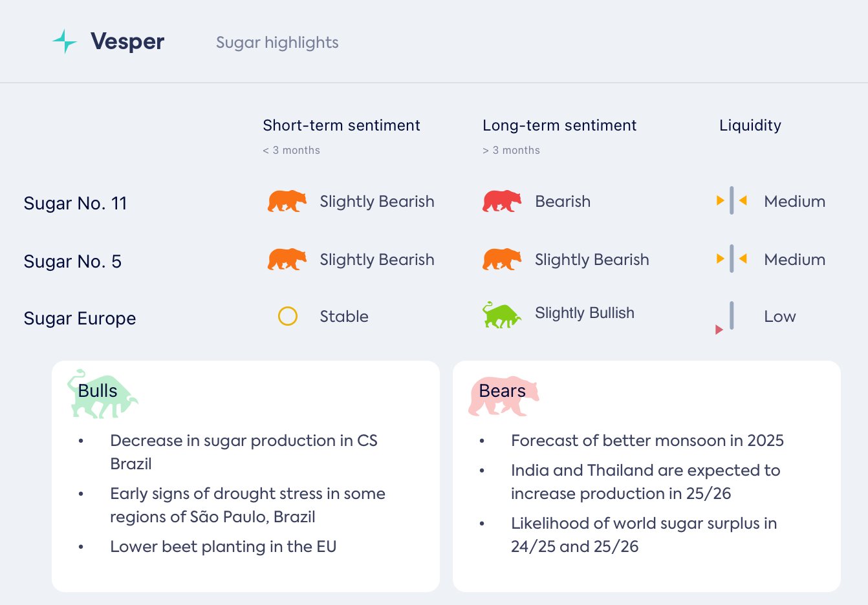
Task: Click the Bulls card green bull icon
Action: coord(102,394)
